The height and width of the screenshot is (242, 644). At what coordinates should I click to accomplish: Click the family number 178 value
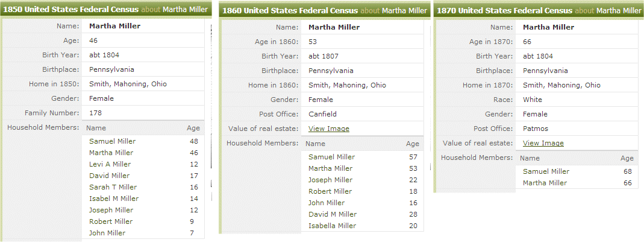click(x=95, y=113)
